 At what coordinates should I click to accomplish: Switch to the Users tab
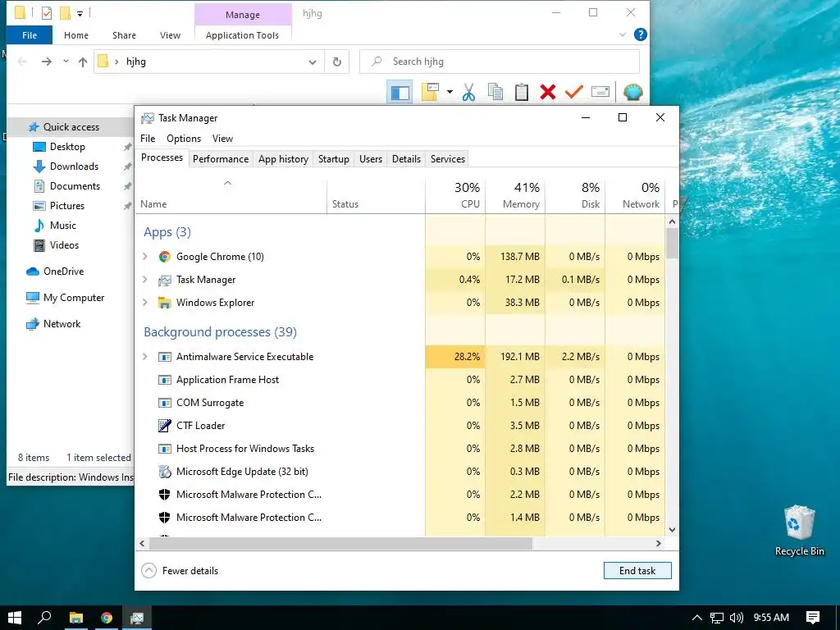pyautogui.click(x=371, y=159)
